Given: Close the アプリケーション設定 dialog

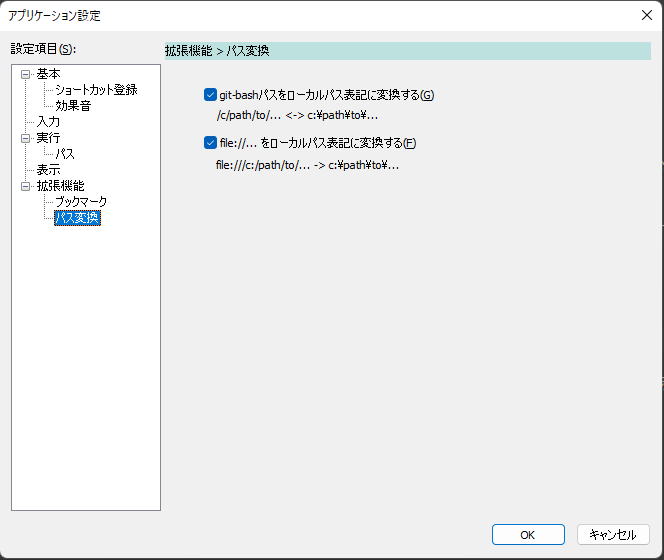Looking at the screenshot, I should 646,15.
